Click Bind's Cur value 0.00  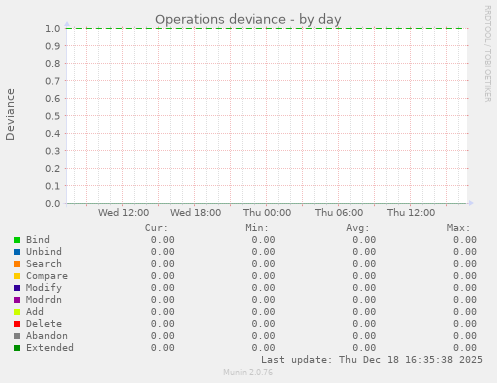[163, 240]
